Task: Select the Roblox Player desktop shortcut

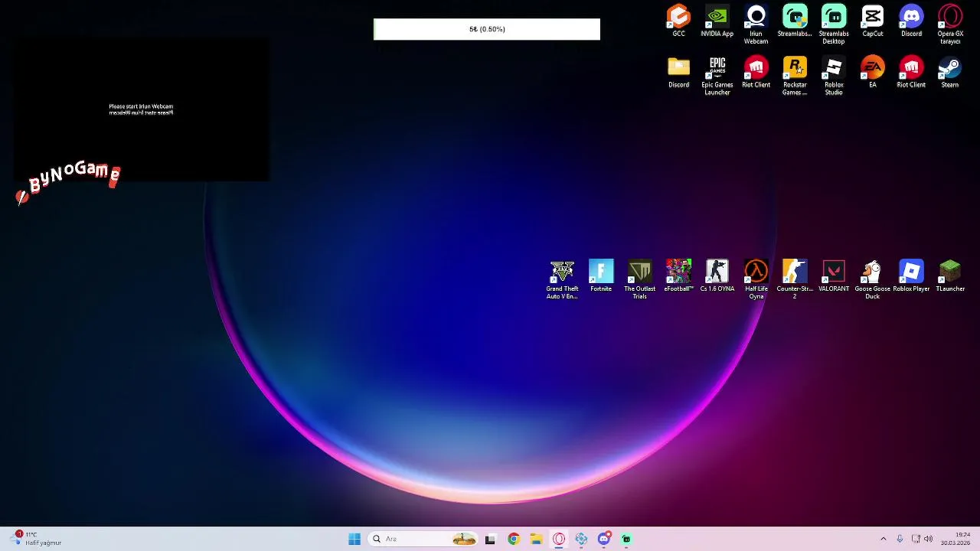Action: coord(911,275)
